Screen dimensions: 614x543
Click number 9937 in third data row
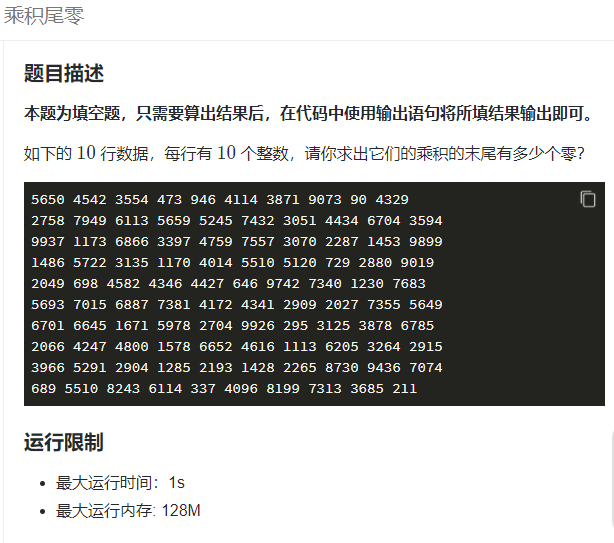pos(48,242)
